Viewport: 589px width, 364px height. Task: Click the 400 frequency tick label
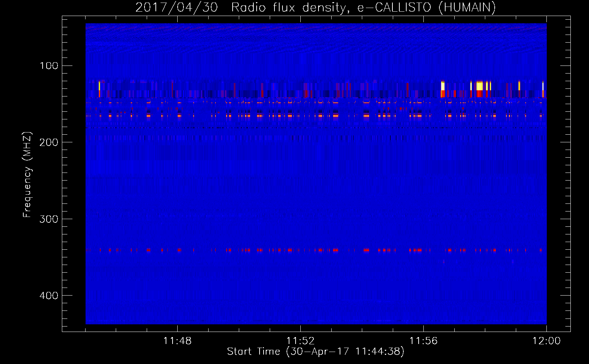click(x=49, y=296)
